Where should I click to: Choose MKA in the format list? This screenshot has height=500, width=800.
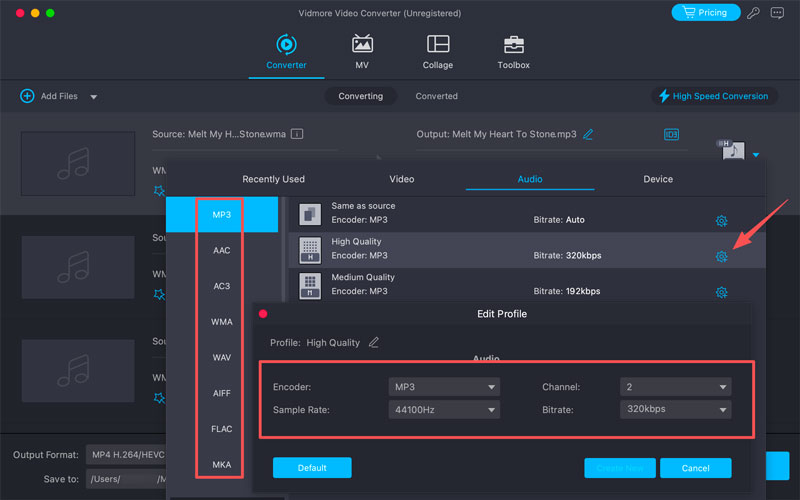221,465
